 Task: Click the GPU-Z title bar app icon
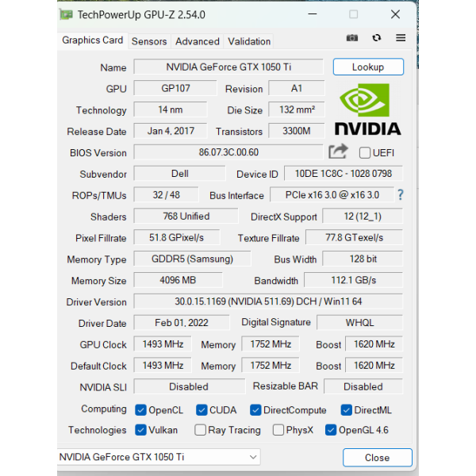tap(66, 14)
